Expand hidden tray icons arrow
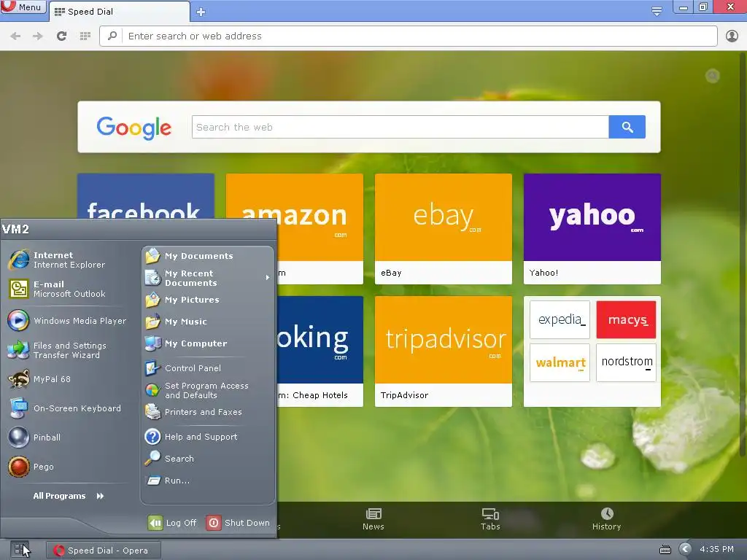This screenshot has height=560, width=747. pos(684,550)
